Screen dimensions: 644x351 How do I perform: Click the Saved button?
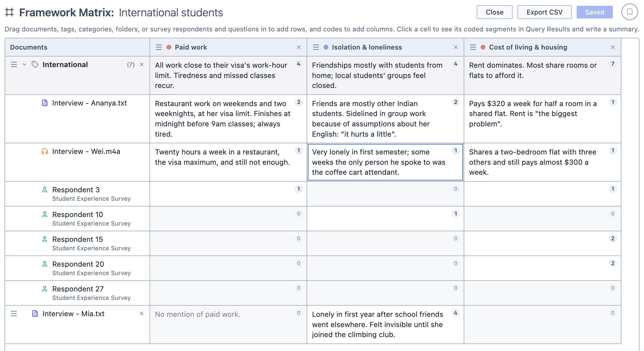point(594,12)
